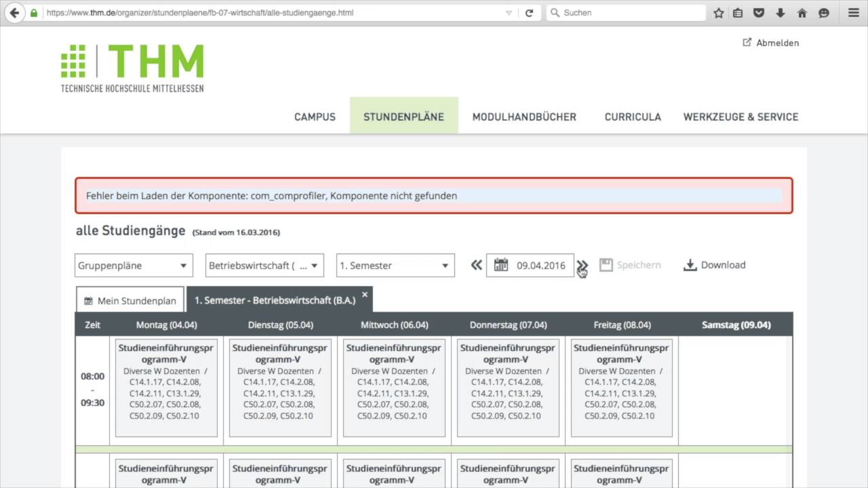Image resolution: width=868 pixels, height=488 pixels.
Task: Bookmark this page with the star icon
Action: [719, 13]
